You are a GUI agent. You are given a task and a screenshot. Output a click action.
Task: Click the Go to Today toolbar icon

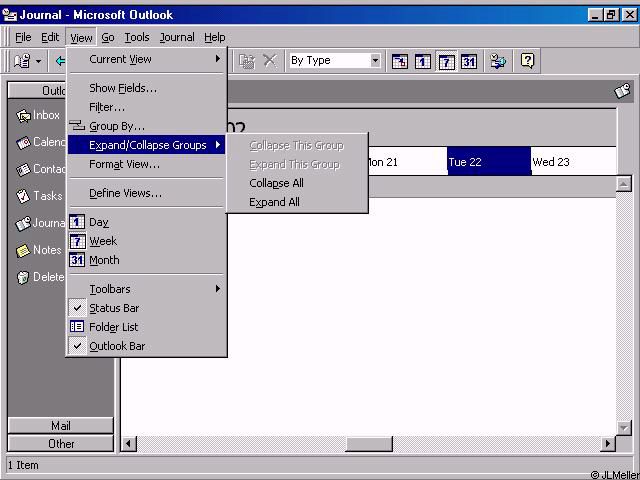[400, 62]
